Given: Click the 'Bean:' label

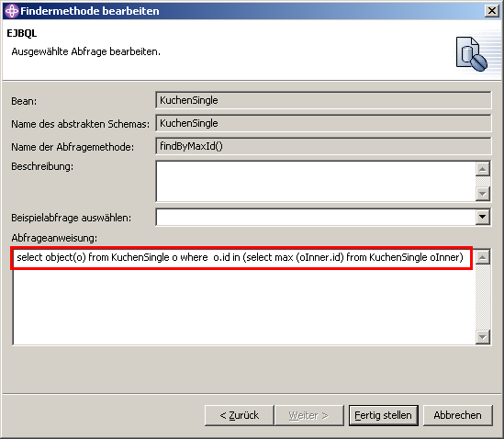Looking at the screenshot, I should click(24, 101).
